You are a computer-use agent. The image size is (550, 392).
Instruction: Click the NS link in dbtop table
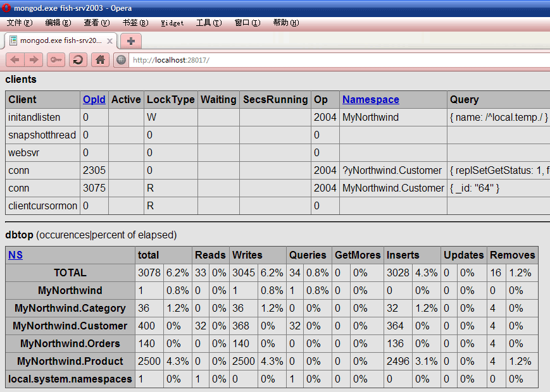pyautogui.click(x=15, y=255)
